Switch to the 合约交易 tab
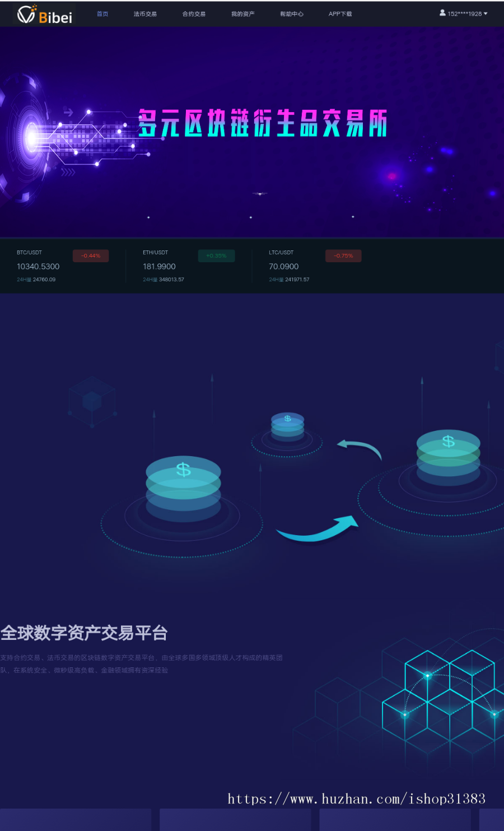The width and height of the screenshot is (504, 831). (193, 13)
